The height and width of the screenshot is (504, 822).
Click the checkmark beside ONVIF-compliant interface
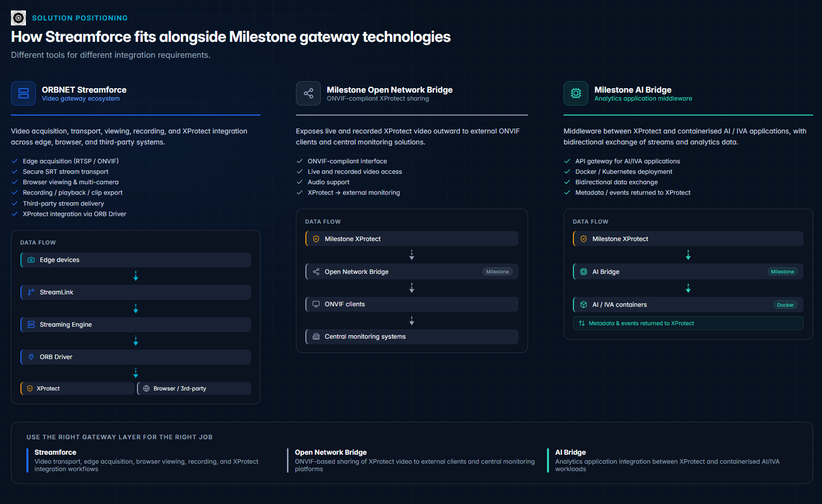(299, 161)
